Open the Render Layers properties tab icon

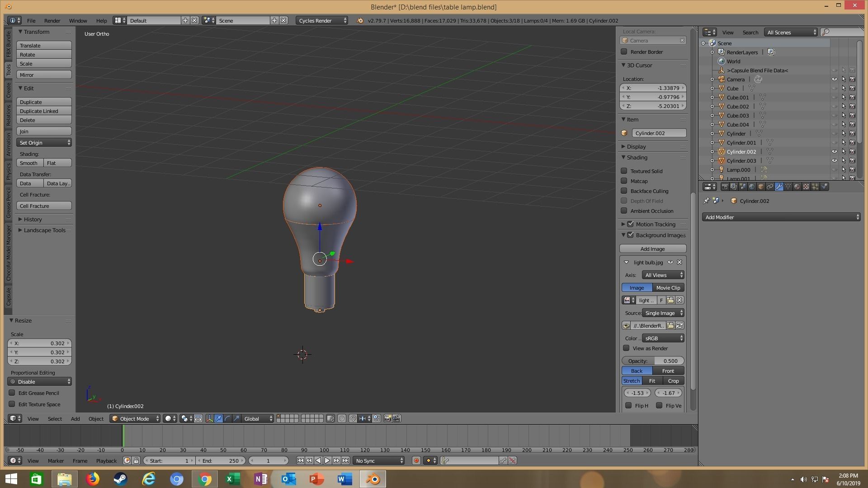[x=734, y=187]
